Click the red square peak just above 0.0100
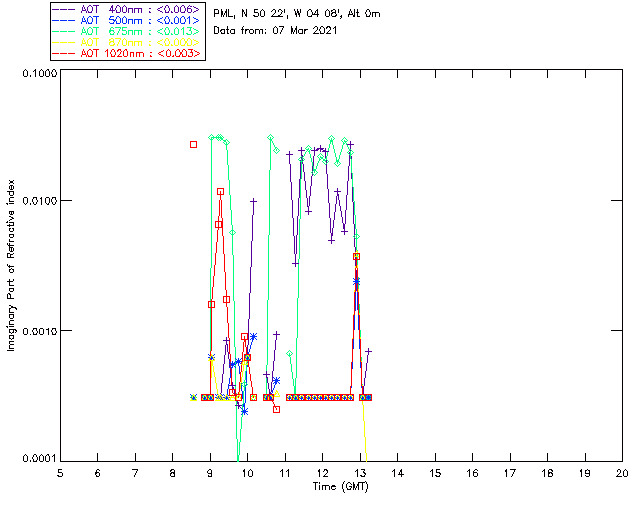Image resolution: width=640 pixels, height=512 pixels. click(x=220, y=191)
